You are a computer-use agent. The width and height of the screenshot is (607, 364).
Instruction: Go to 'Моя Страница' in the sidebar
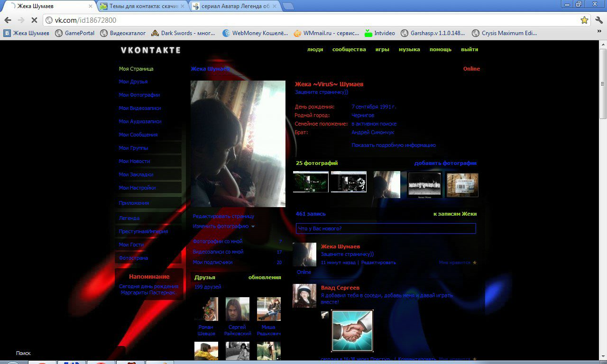136,69
